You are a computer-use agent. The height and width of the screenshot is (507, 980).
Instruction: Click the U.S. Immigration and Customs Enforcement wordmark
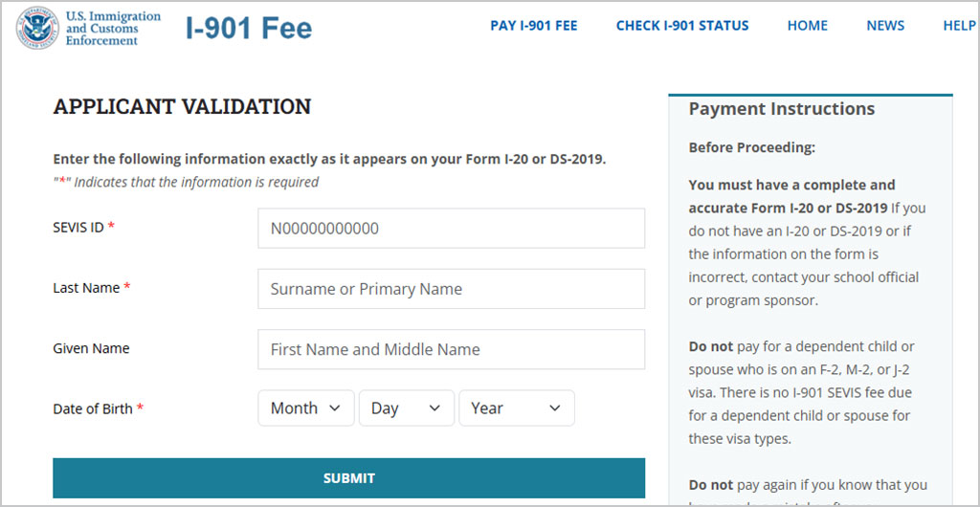[113, 29]
